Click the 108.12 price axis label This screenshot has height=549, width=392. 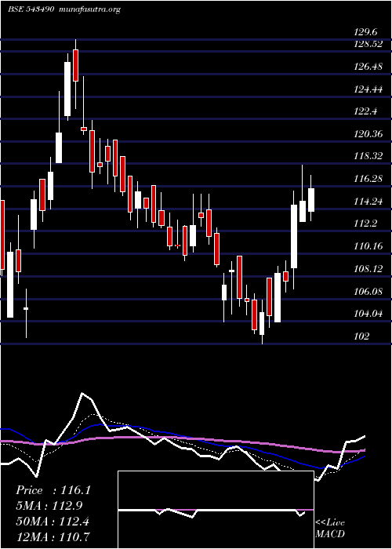(x=368, y=268)
